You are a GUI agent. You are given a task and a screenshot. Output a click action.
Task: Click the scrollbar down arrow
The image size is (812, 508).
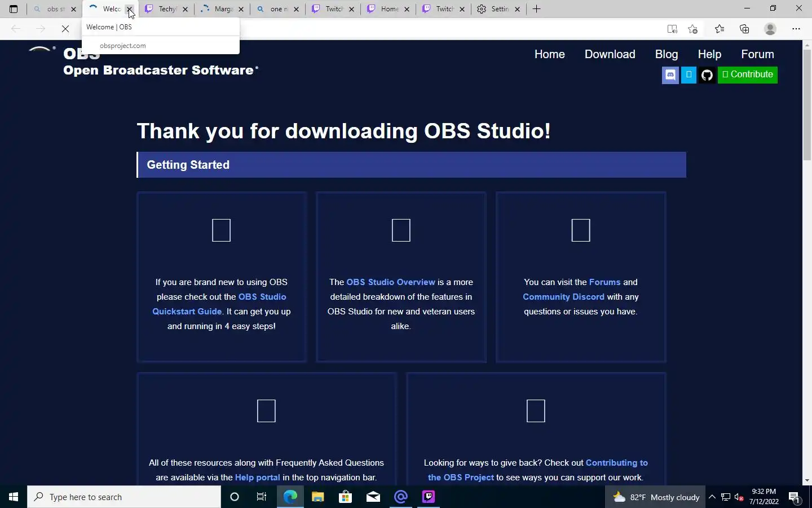(807, 480)
